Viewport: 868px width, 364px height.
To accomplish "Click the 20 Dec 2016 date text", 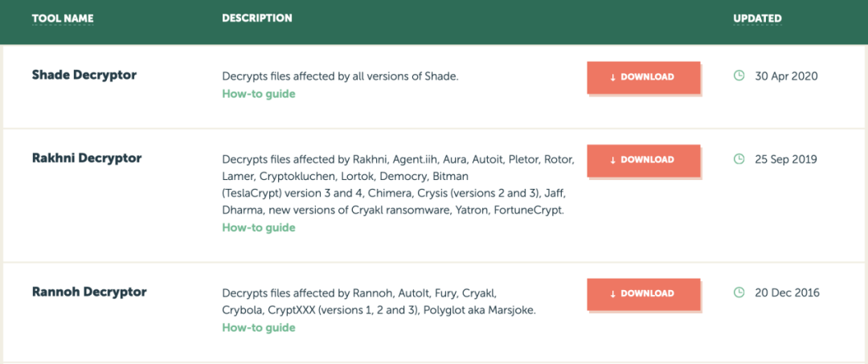I will coord(787,293).
